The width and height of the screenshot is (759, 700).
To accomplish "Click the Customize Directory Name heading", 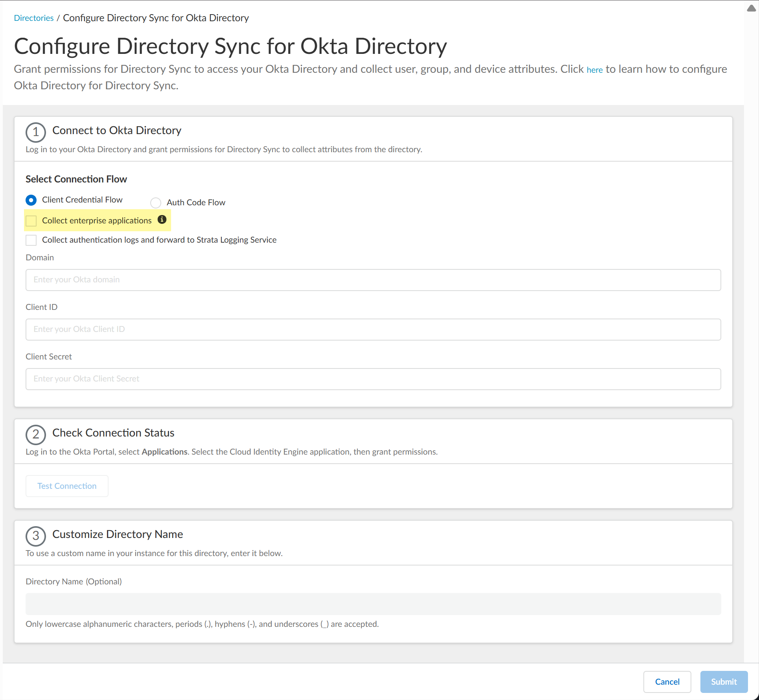I will coord(118,534).
